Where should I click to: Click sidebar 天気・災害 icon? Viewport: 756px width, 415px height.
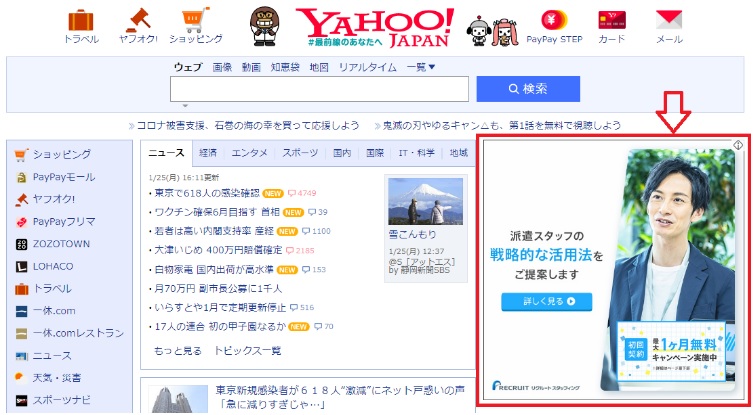tap(20, 377)
